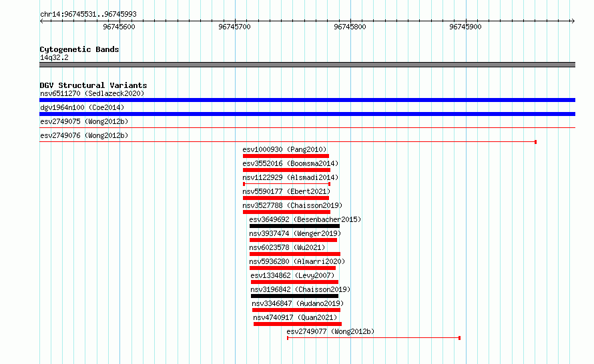Click the left arrow of the ruler
The height and width of the screenshot is (364, 594).
pyautogui.click(x=41, y=21)
